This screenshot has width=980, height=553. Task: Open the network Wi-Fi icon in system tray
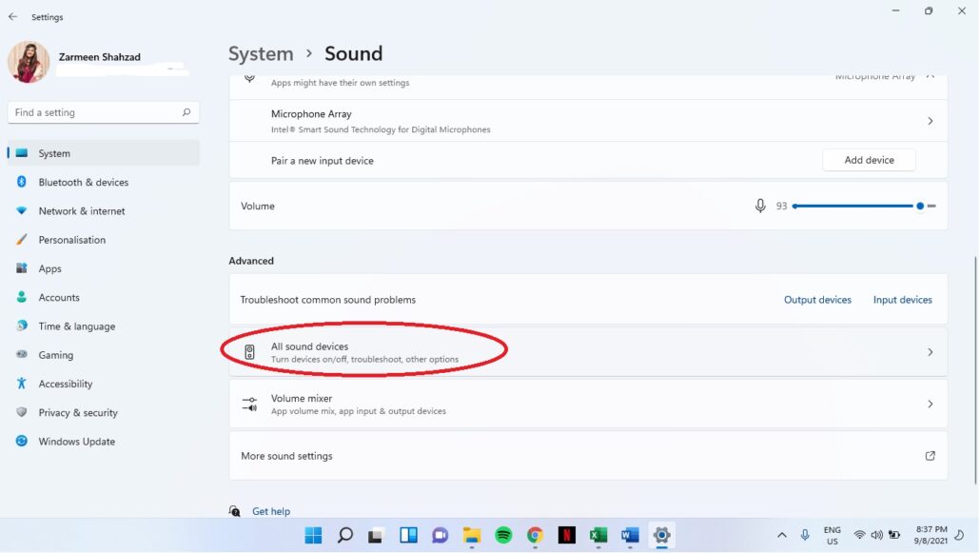(x=859, y=535)
